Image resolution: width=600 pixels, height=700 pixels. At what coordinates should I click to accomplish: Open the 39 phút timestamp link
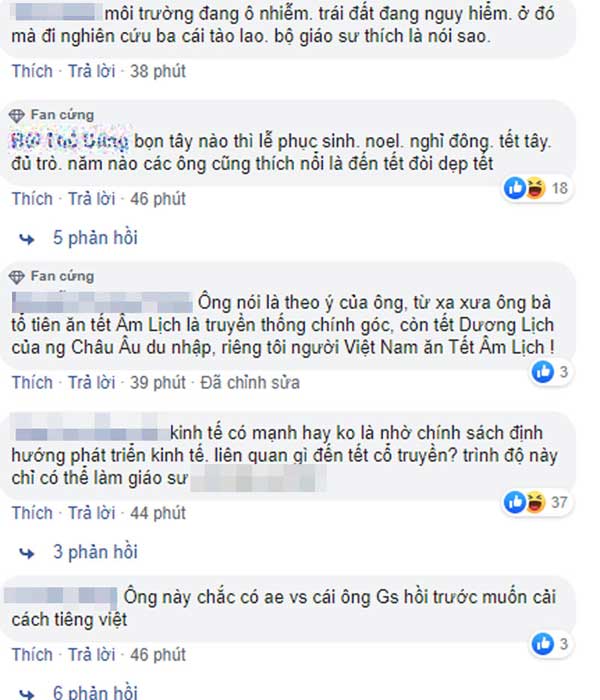click(x=158, y=383)
